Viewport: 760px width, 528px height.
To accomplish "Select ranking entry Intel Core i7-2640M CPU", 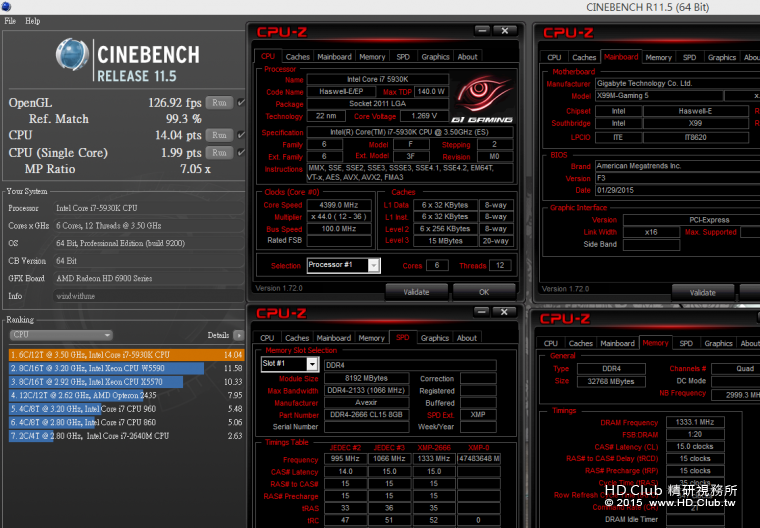I will (126, 436).
